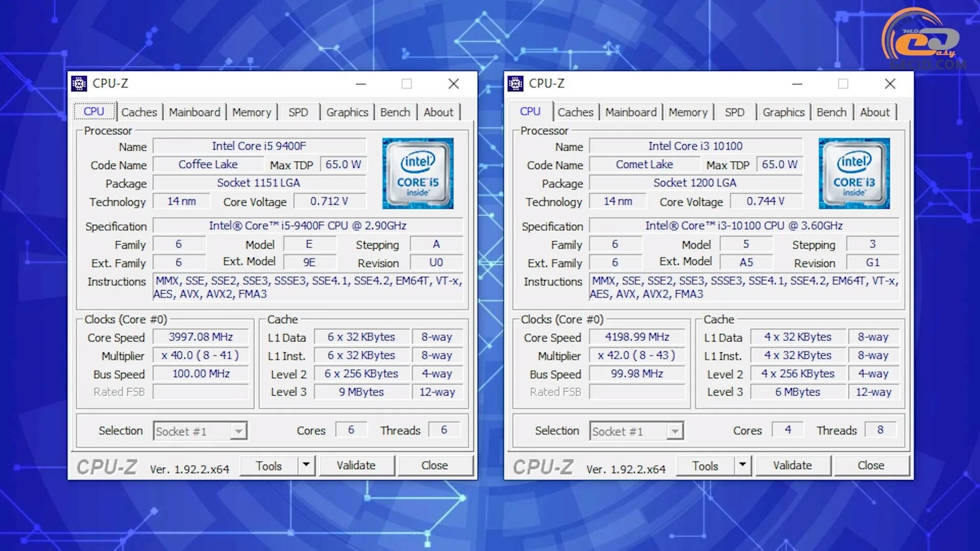Click the i5-9400F Specification field
This screenshot has height=551, width=980.
(307, 226)
